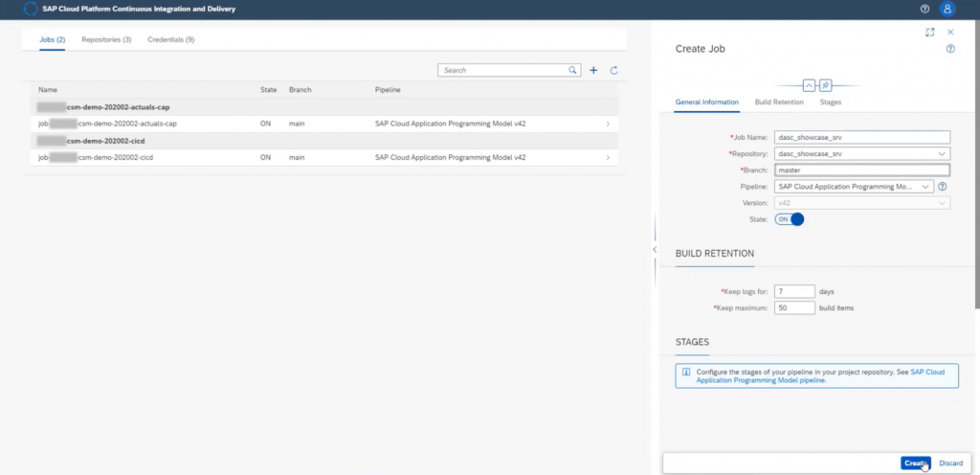
Task: Click the SAP Cloud Platform logo icon
Action: click(30, 10)
